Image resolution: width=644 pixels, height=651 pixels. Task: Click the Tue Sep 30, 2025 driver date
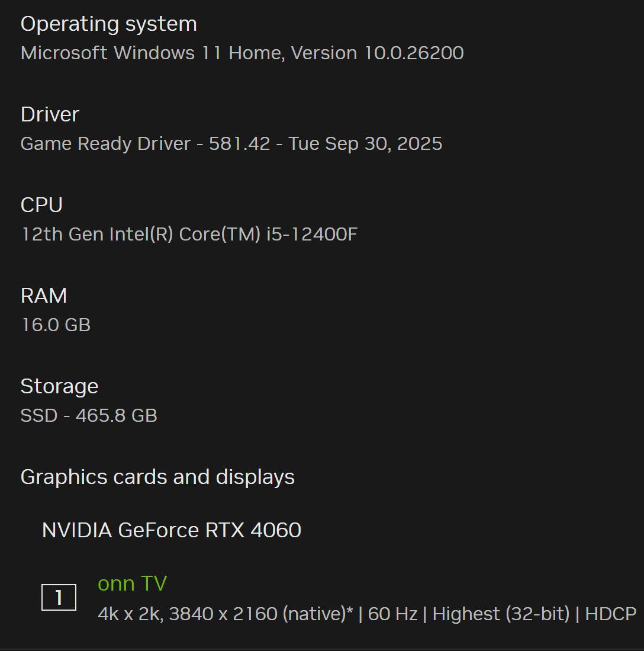tap(365, 144)
